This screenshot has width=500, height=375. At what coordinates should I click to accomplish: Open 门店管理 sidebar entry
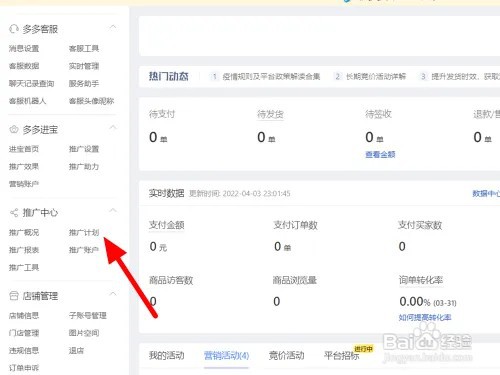click(24, 333)
